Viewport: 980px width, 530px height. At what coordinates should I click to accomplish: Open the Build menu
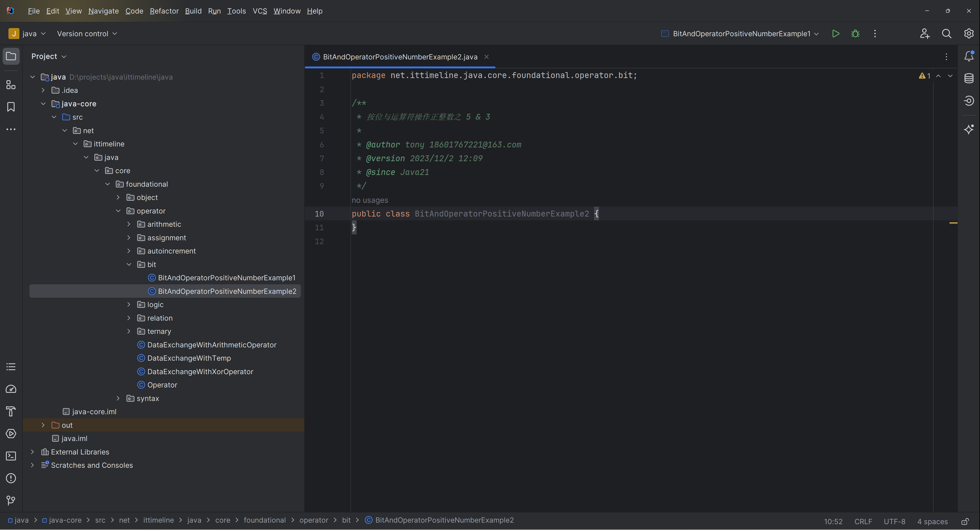tap(193, 11)
